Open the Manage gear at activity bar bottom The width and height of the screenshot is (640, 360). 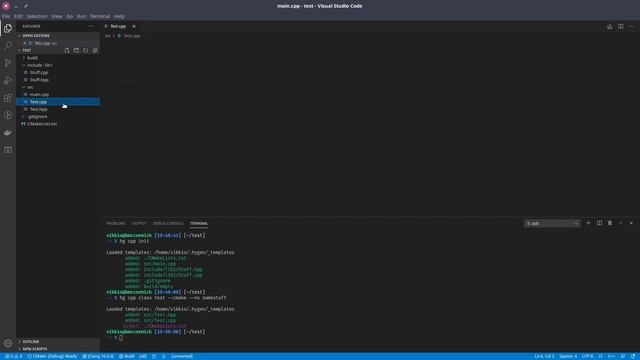coord(8,343)
